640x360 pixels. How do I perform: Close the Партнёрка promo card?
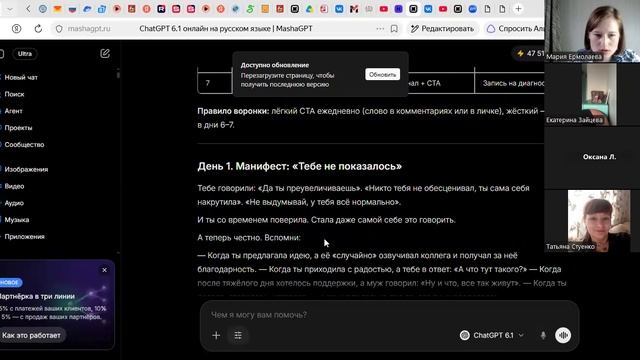(x=104, y=270)
